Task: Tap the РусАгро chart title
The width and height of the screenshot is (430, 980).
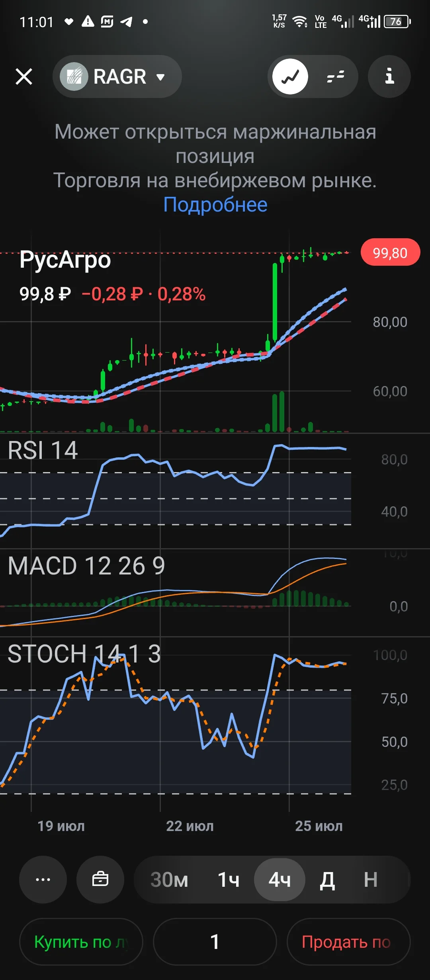Action: click(x=65, y=260)
